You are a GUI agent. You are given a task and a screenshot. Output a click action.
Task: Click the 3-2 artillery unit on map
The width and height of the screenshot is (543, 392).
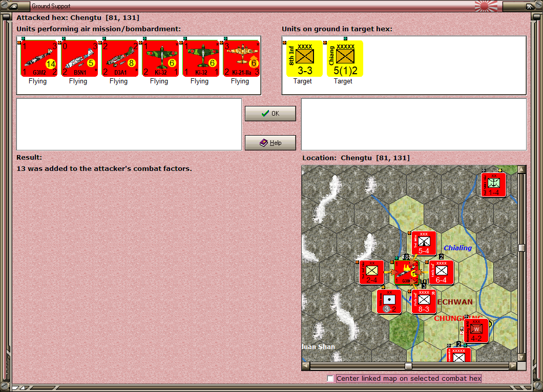tap(389, 302)
